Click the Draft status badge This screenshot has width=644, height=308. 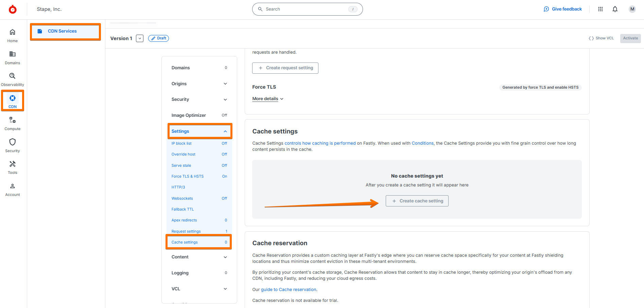158,38
